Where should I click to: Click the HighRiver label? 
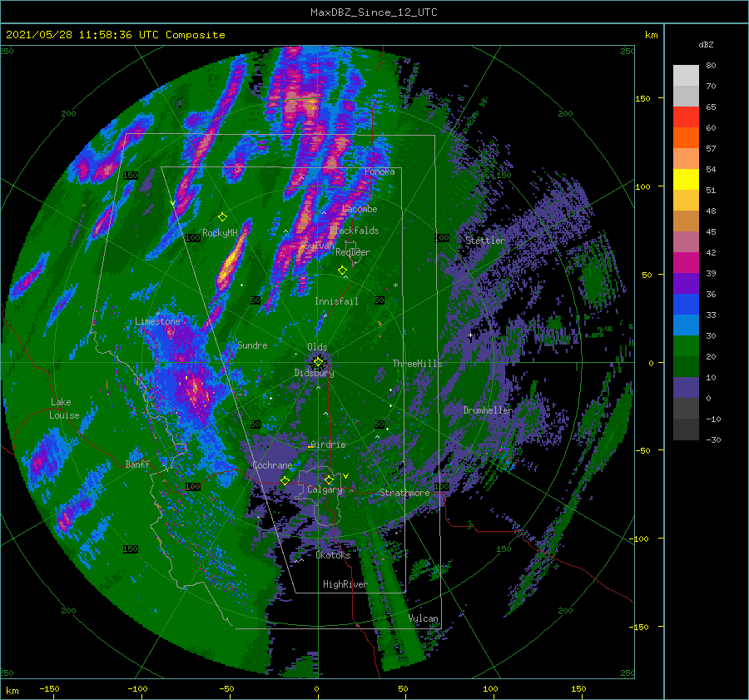pos(345,584)
